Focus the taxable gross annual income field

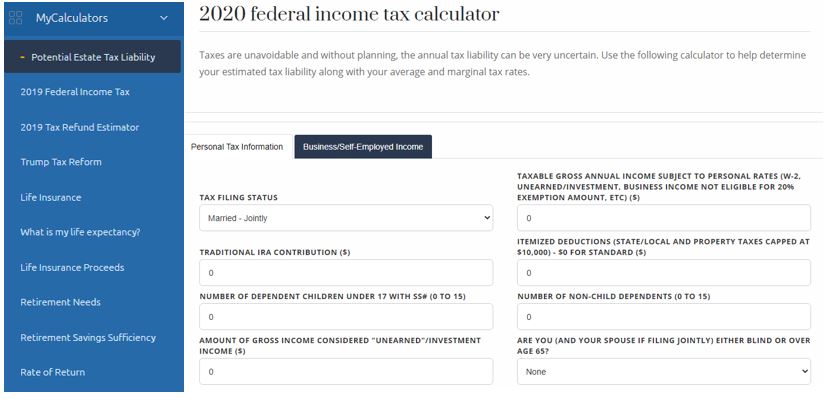[664, 218]
